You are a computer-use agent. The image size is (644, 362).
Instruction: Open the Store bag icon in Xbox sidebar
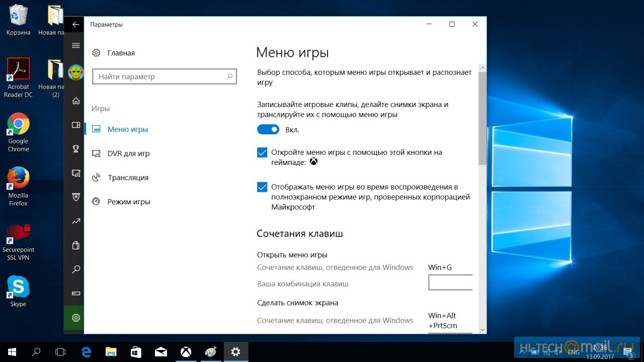tap(76, 245)
